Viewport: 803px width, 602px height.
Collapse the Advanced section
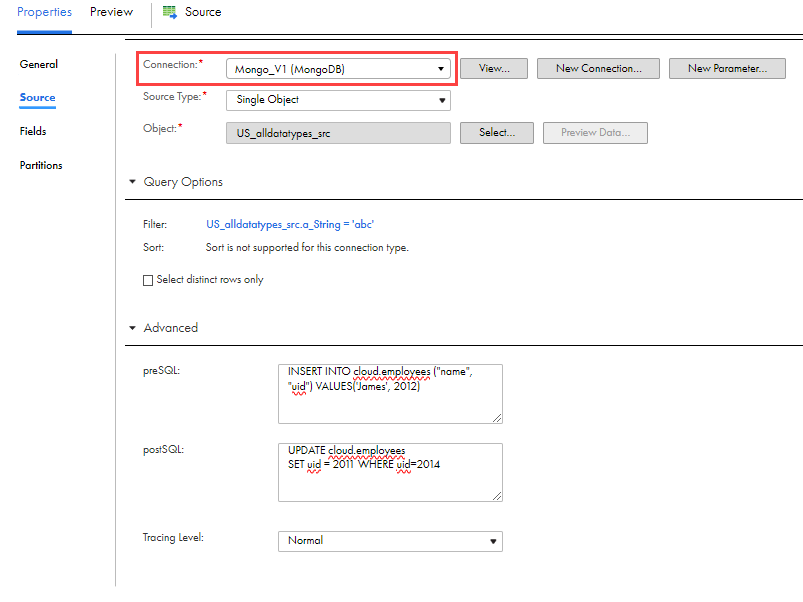(133, 328)
